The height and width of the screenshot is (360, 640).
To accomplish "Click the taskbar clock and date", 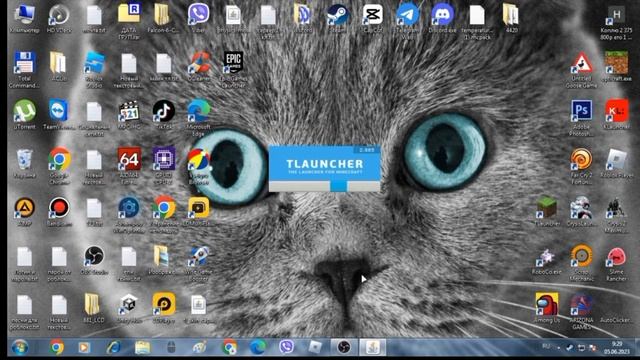I will coord(617,348).
